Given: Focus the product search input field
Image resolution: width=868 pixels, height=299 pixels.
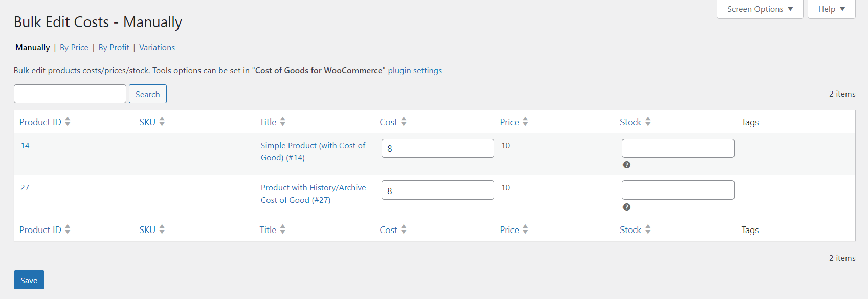Looking at the screenshot, I should [x=70, y=94].
